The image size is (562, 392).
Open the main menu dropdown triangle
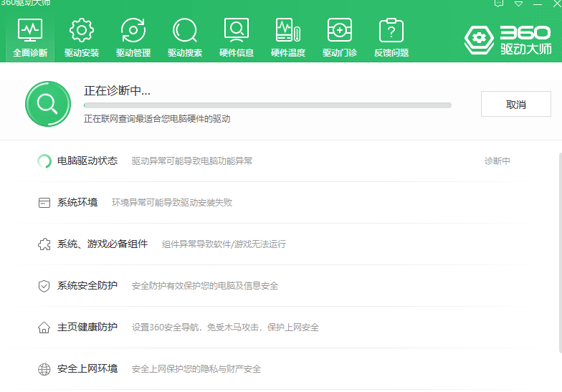[519, 4]
